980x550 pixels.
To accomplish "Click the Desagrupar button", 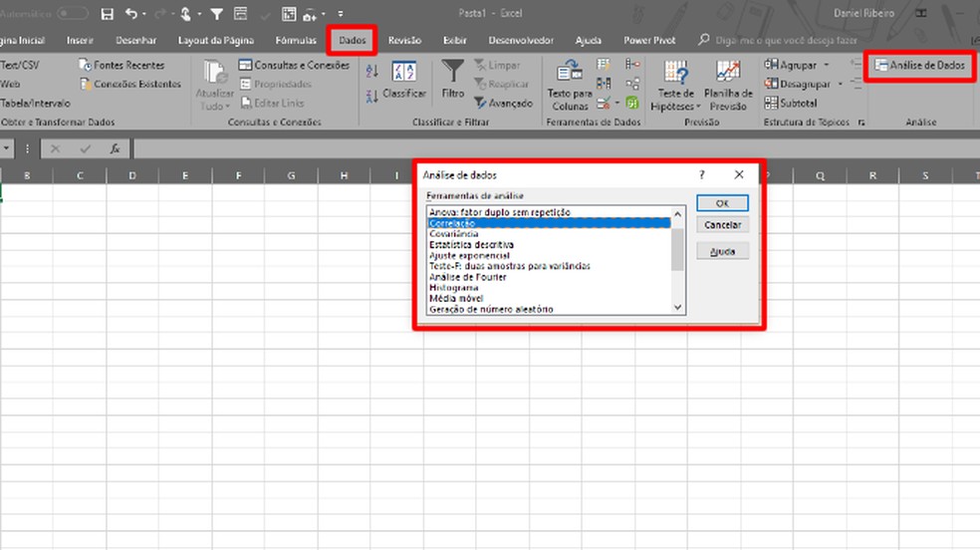I will (x=798, y=84).
